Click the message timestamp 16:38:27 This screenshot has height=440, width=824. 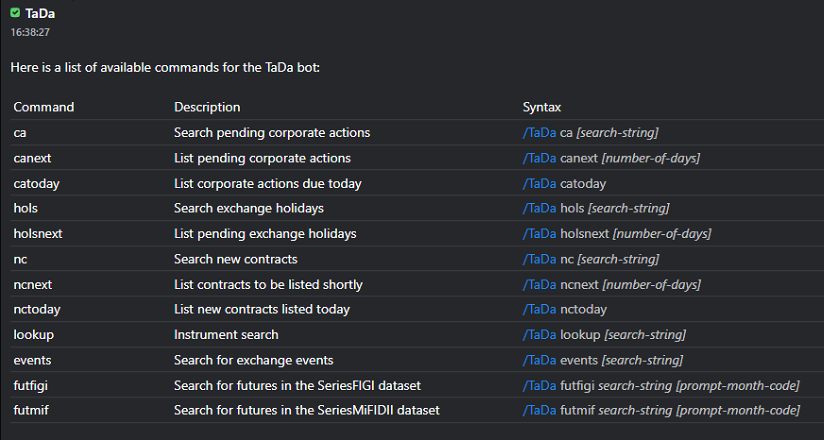click(30, 32)
